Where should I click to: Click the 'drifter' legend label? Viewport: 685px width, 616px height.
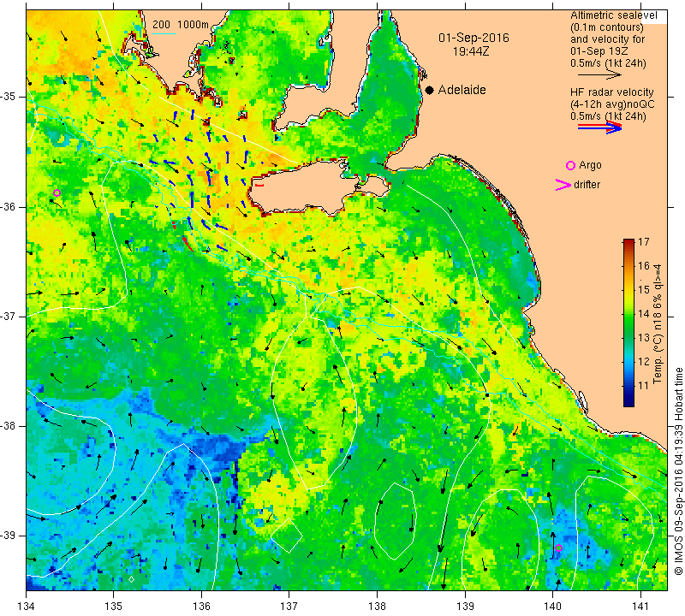coord(587,185)
